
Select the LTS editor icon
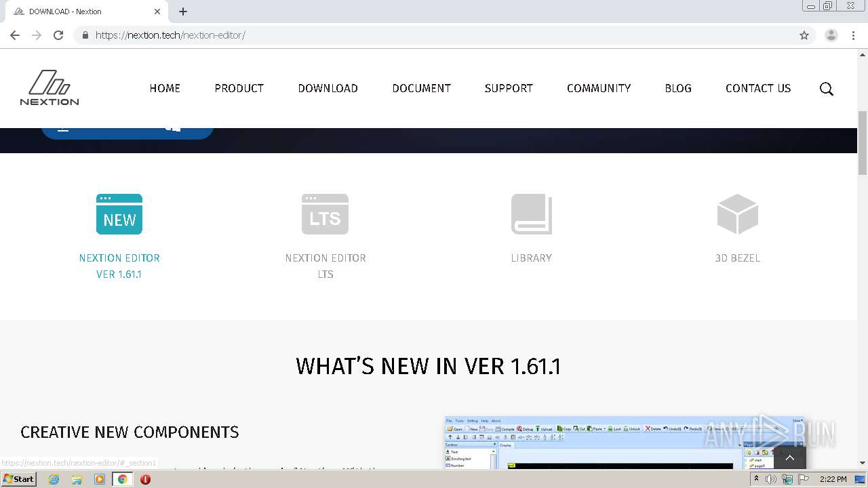tap(325, 214)
